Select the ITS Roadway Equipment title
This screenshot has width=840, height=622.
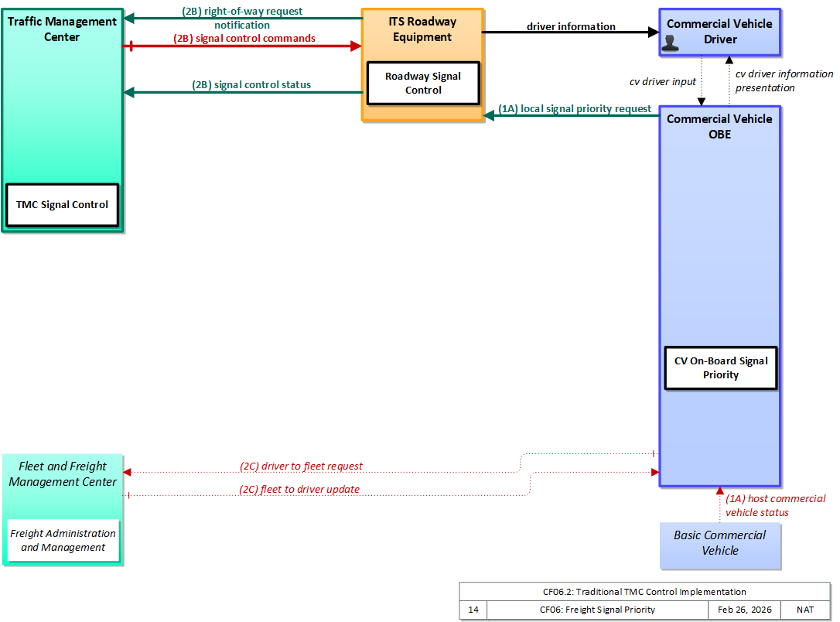422,29
